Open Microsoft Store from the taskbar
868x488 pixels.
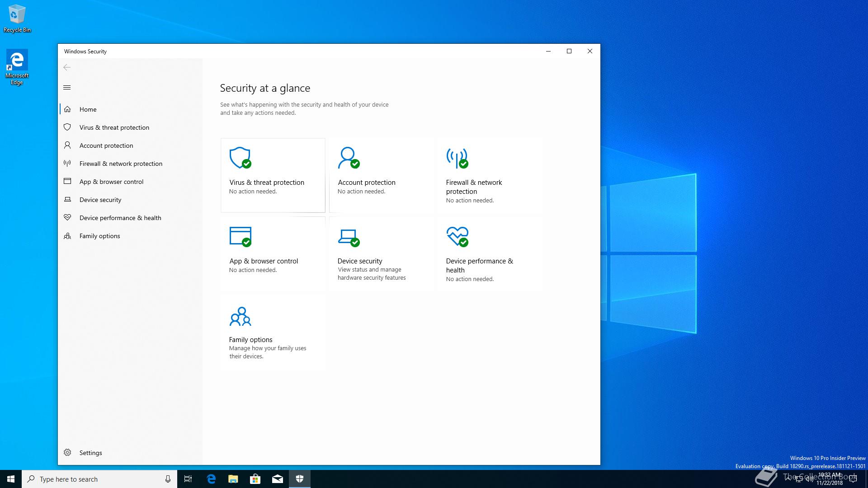[x=255, y=479]
